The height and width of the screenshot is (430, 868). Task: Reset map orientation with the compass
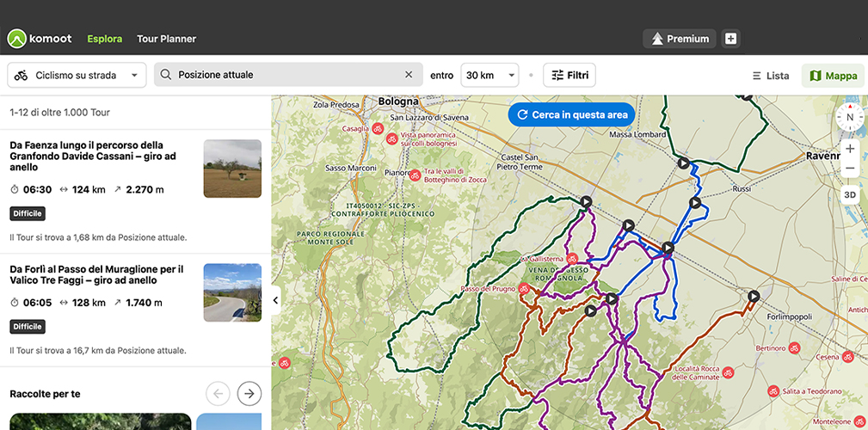click(850, 117)
